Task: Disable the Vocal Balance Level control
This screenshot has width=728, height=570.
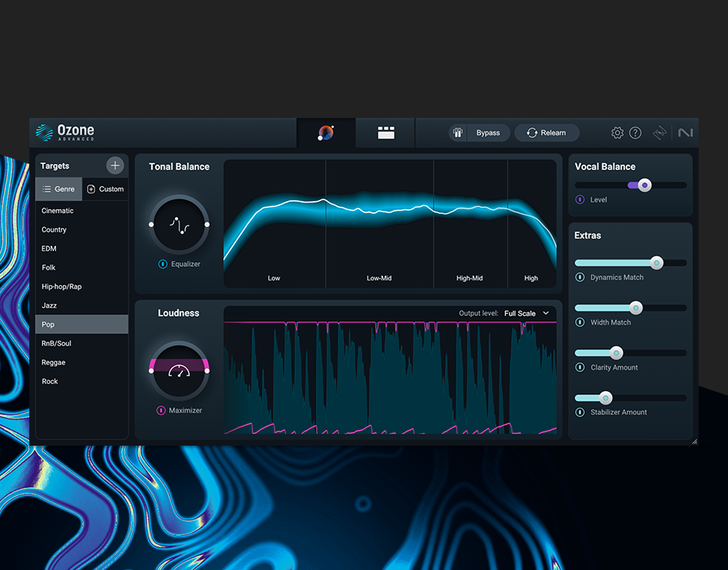Action: pos(578,199)
